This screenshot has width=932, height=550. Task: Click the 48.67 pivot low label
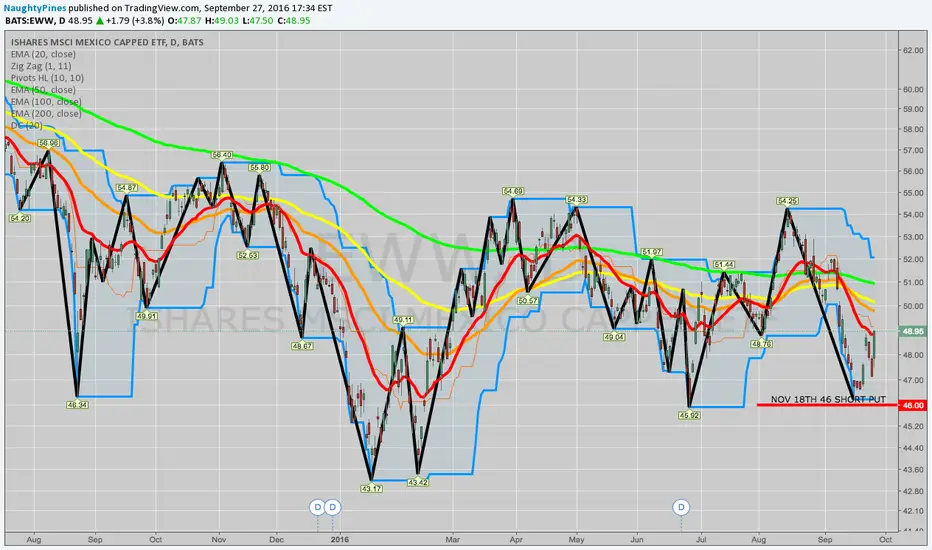click(302, 346)
